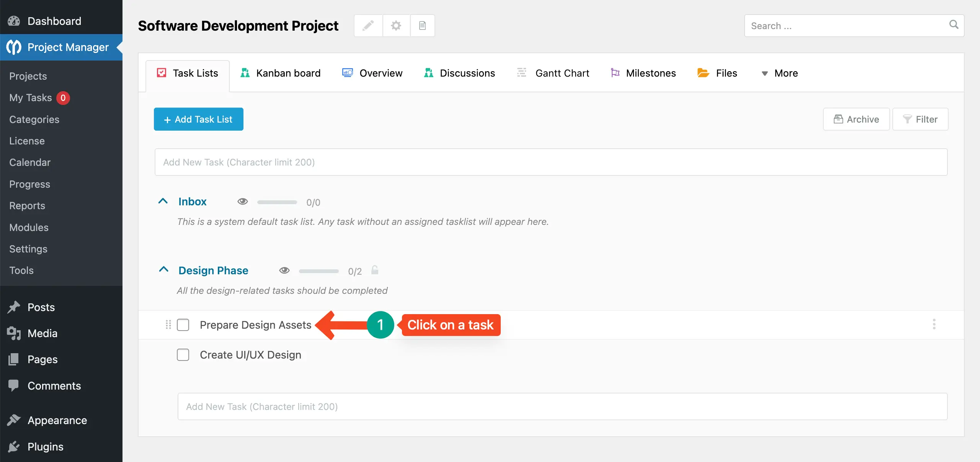Toggle visibility eye for Inbox list

point(243,202)
